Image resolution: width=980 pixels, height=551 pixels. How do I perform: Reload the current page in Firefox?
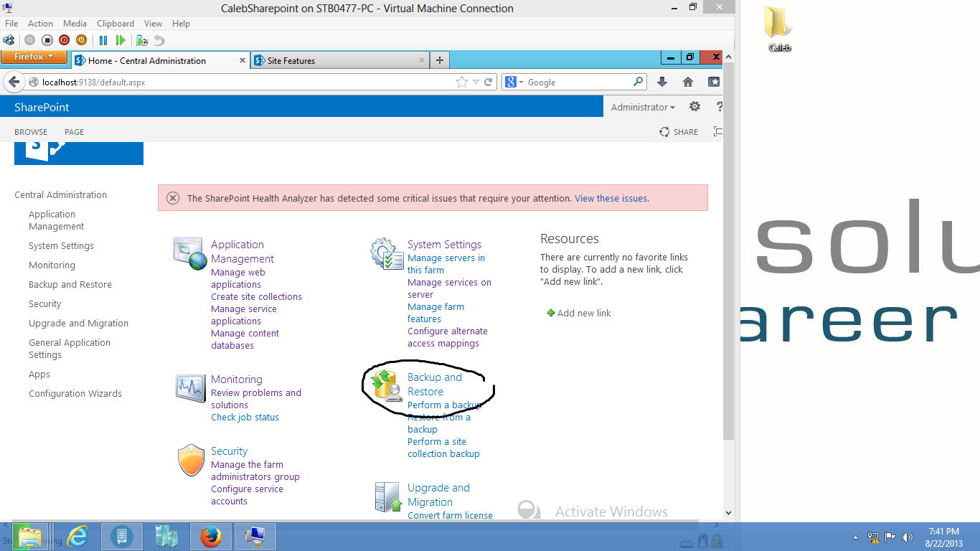[x=489, y=82]
